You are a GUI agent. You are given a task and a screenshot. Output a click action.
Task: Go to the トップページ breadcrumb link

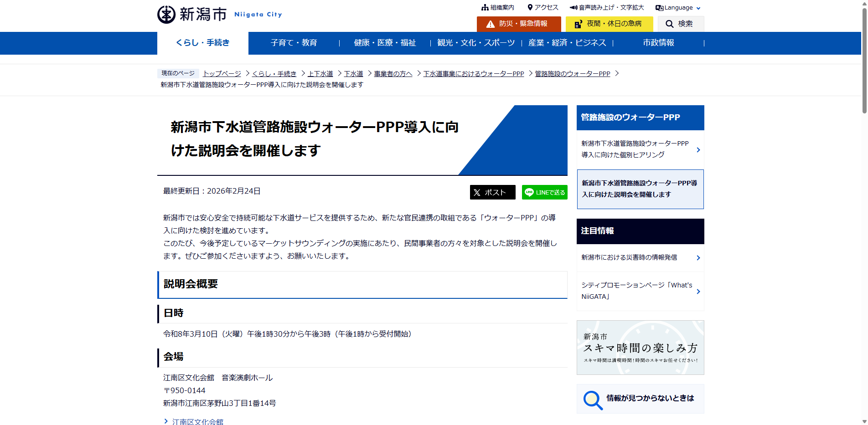(222, 74)
